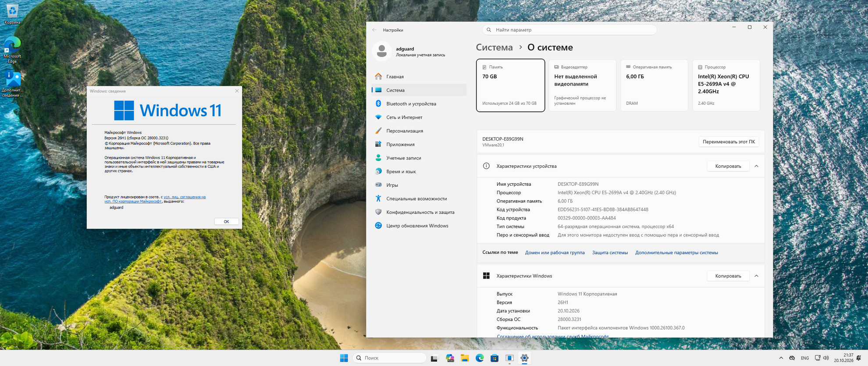This screenshot has width=868, height=366.
Task: Select the Оперативная память 6,00 ГБ card
Action: click(654, 85)
